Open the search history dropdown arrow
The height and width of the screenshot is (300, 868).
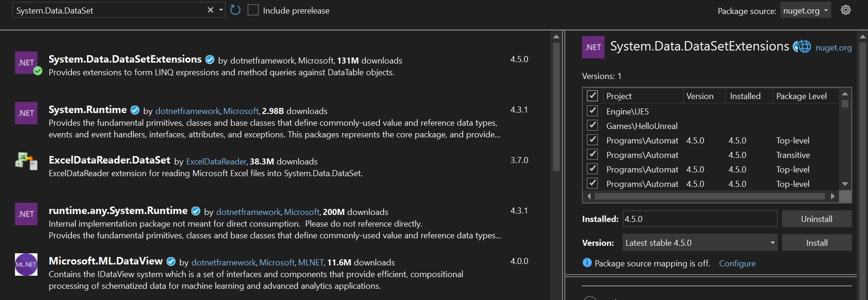pos(221,10)
